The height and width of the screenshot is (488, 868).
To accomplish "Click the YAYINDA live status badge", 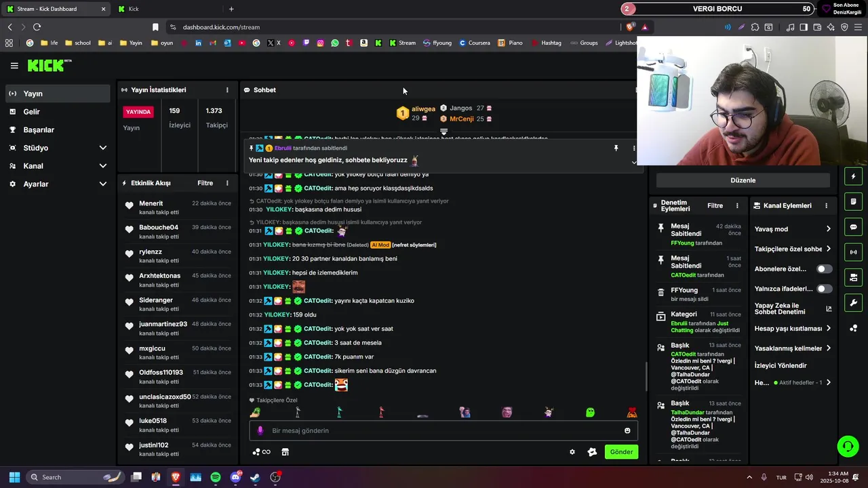I will coord(138,112).
